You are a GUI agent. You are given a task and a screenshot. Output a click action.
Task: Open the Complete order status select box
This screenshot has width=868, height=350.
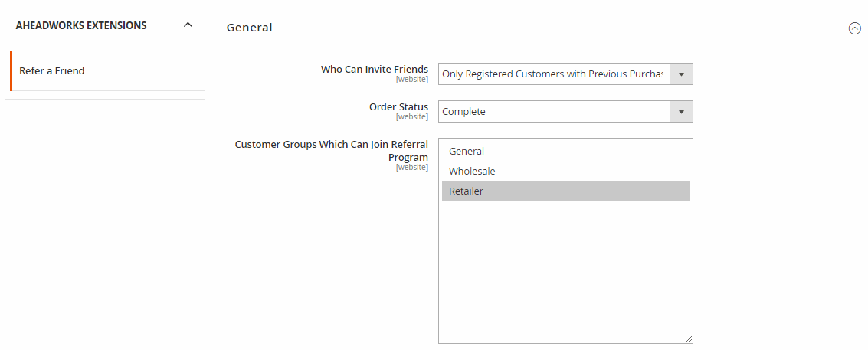pyautogui.click(x=553, y=112)
